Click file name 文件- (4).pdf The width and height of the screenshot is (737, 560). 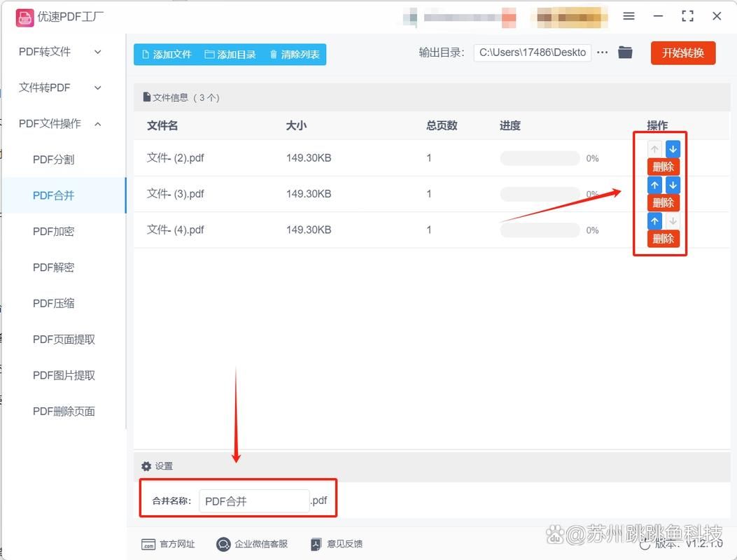175,230
